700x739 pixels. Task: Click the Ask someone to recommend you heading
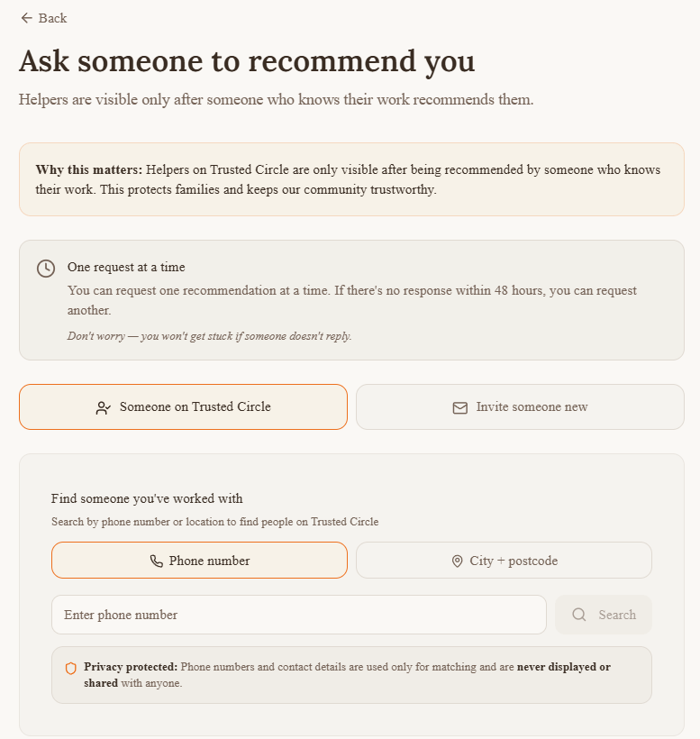point(247,60)
